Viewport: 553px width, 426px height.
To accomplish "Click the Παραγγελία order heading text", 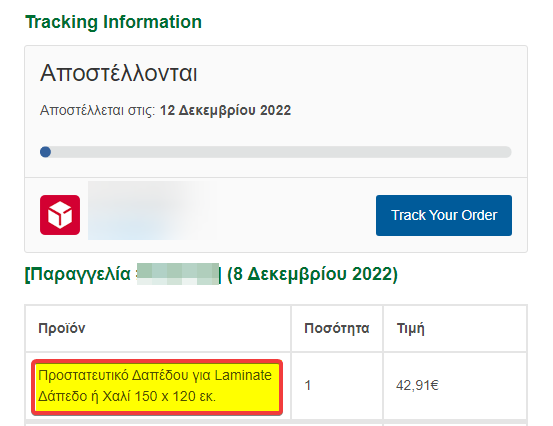I will [78, 274].
